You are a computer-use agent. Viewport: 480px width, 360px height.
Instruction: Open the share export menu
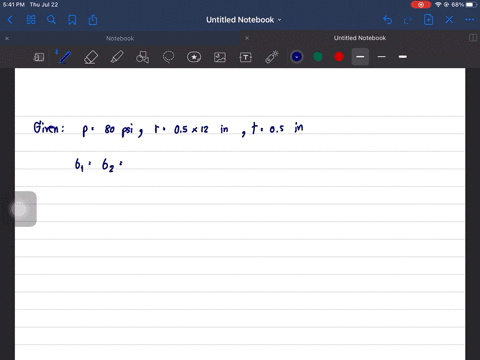point(93,20)
